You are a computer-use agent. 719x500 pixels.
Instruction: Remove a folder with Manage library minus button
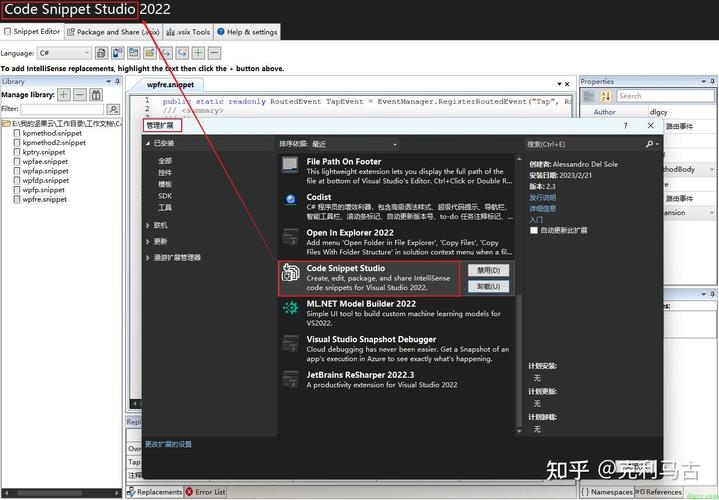[80, 95]
